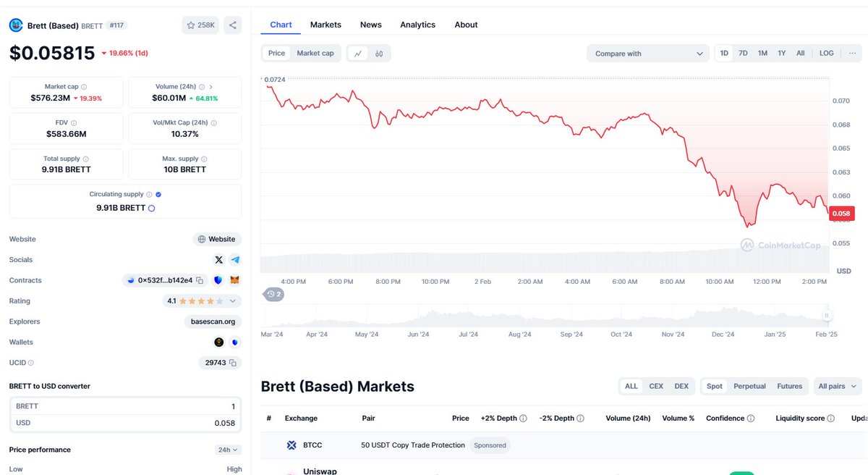Select Price chart mode
This screenshot has width=868, height=475.
coord(276,54)
